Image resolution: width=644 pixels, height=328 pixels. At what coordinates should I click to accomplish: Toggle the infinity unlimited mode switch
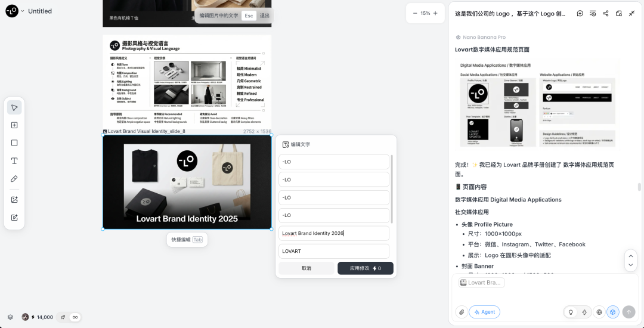75,317
